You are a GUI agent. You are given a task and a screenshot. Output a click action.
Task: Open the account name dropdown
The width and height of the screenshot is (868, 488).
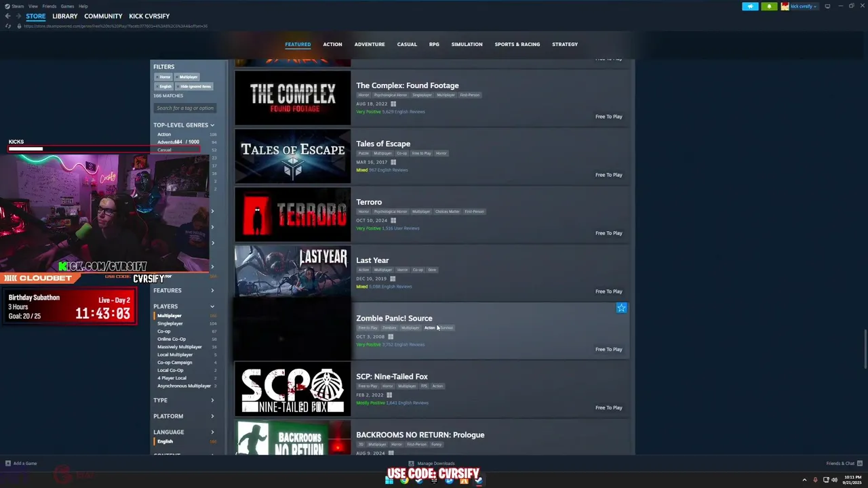pyautogui.click(x=804, y=6)
